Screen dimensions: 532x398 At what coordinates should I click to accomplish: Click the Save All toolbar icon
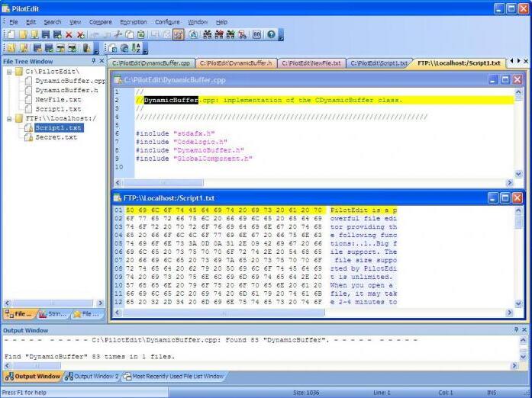[57, 34]
